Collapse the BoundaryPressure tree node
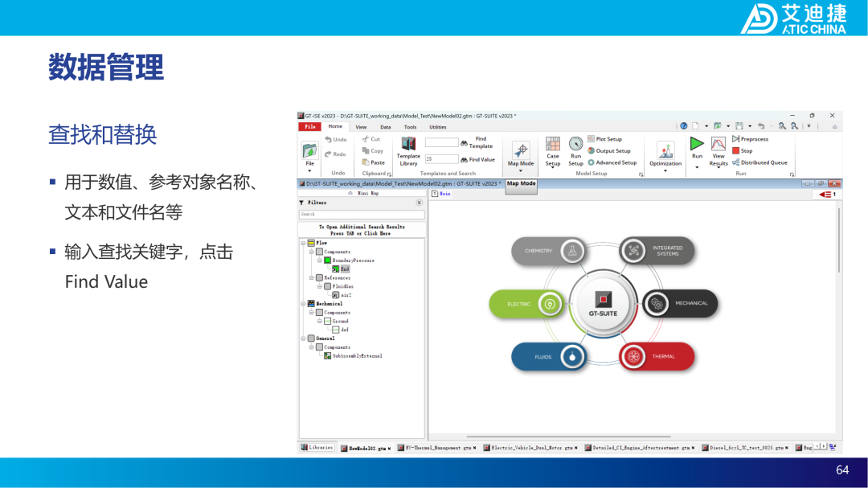 (319, 260)
